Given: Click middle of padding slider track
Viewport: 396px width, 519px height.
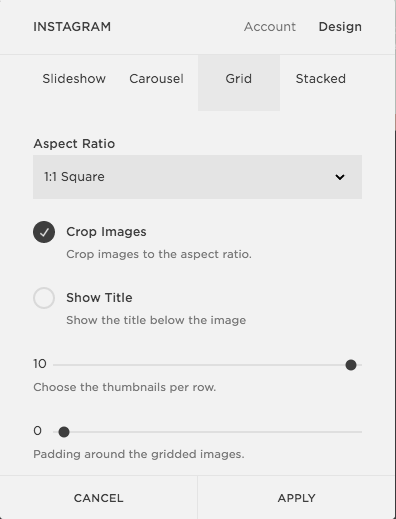Looking at the screenshot, I should tap(207, 432).
